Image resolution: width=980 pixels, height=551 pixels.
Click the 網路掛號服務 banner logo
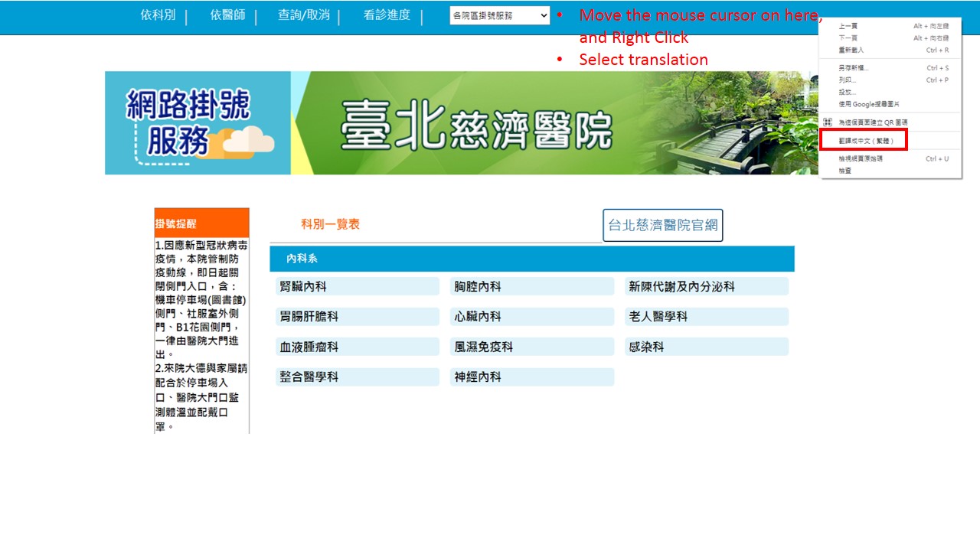(198, 123)
